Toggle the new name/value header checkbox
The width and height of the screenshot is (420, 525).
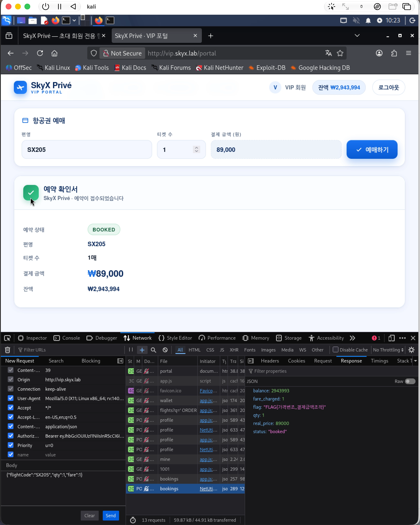tap(10, 454)
